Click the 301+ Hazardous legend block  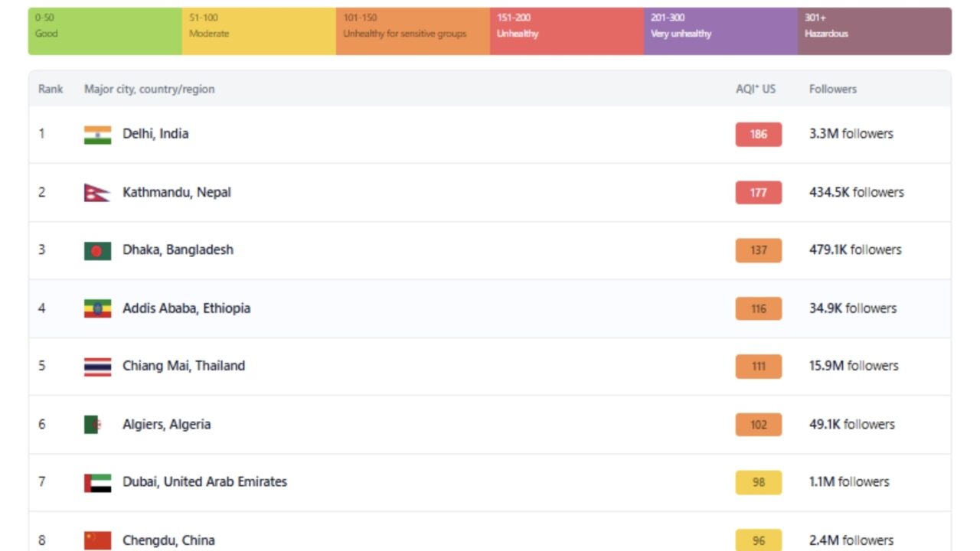(874, 31)
